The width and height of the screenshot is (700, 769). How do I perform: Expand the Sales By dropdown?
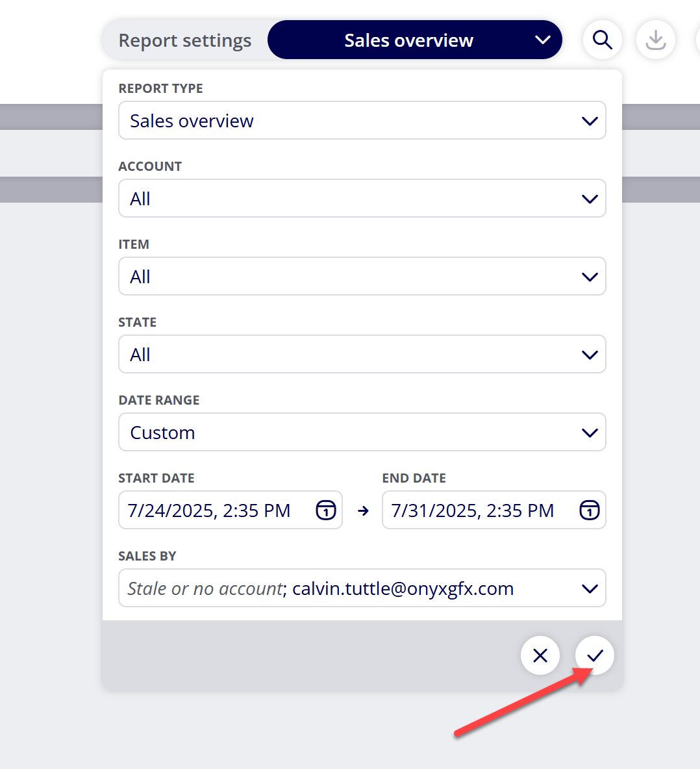point(362,588)
